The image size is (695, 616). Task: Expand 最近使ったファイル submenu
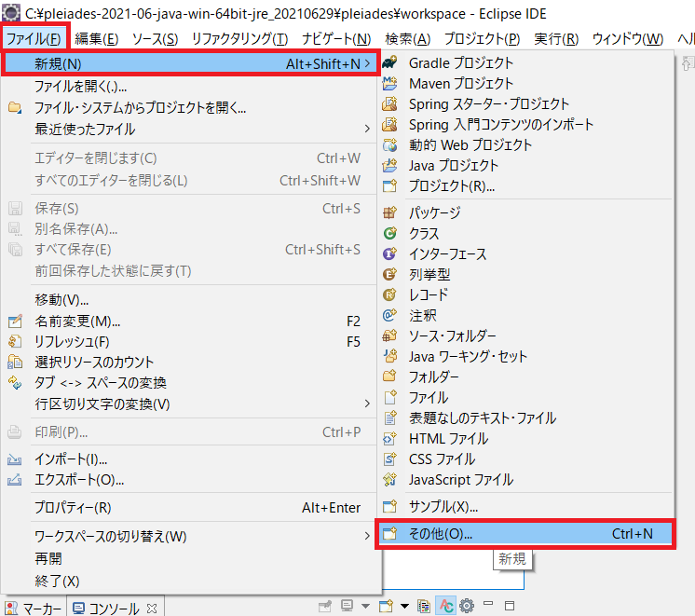tap(367, 129)
